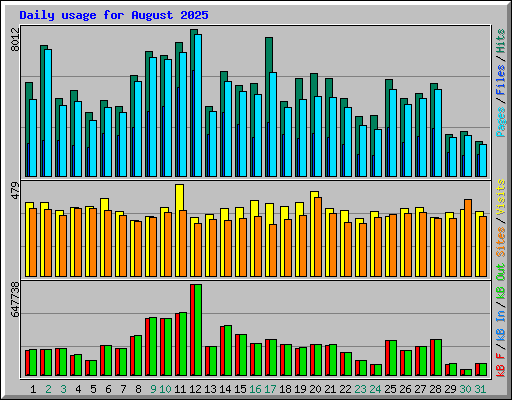The height and width of the screenshot is (400, 512).
Task: Select day label 11 on the x-axis
Action: [x=180, y=389]
